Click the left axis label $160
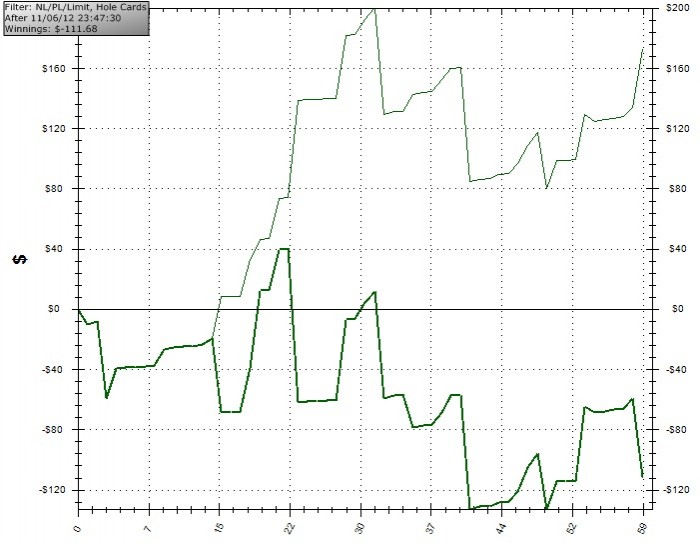Viewport: 700px width, 543px height. (x=54, y=68)
